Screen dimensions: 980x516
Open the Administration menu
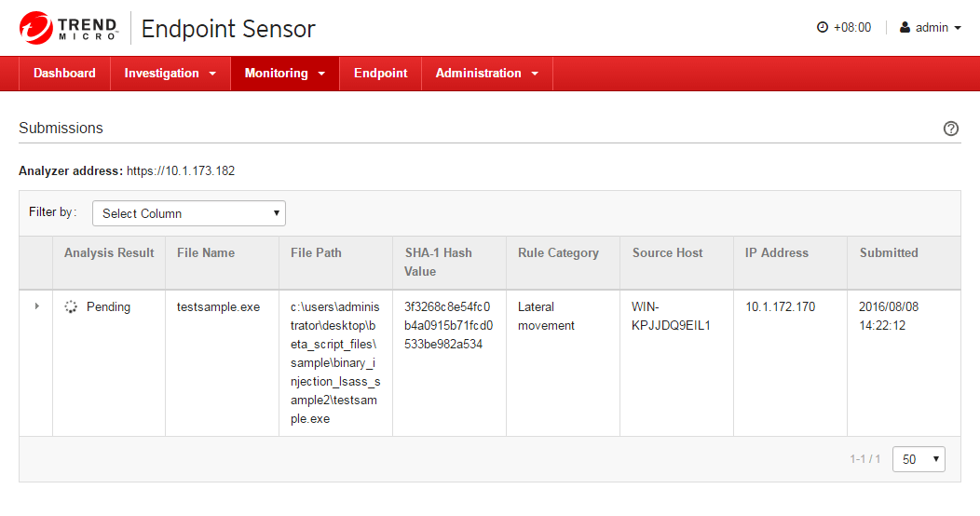[x=487, y=74]
